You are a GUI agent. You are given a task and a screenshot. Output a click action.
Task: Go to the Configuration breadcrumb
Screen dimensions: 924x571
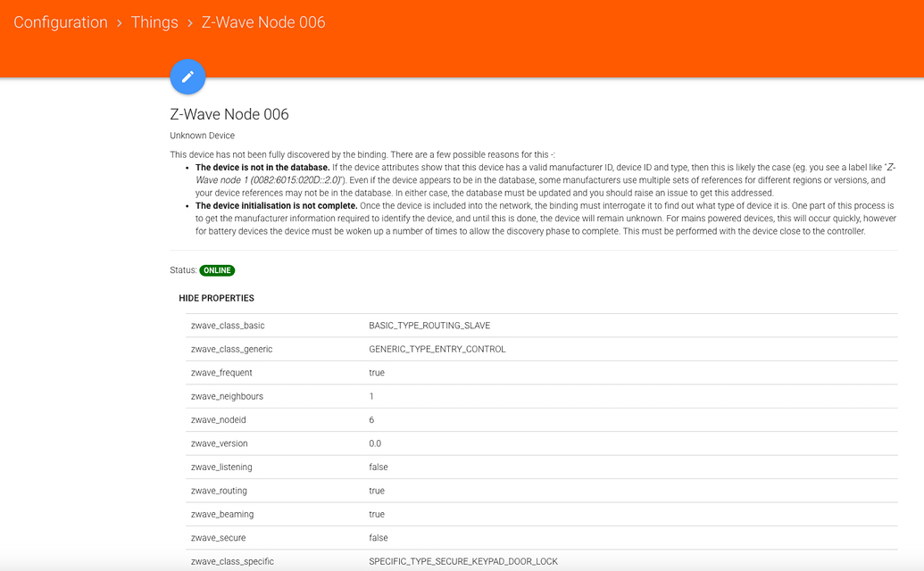61,22
